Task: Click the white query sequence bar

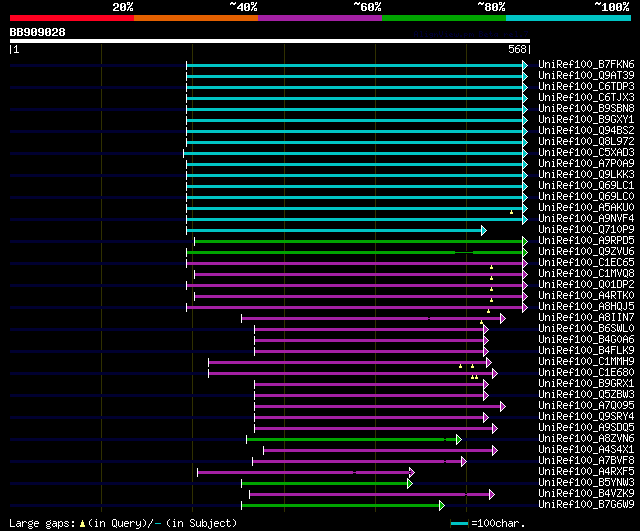Action: coord(270,41)
